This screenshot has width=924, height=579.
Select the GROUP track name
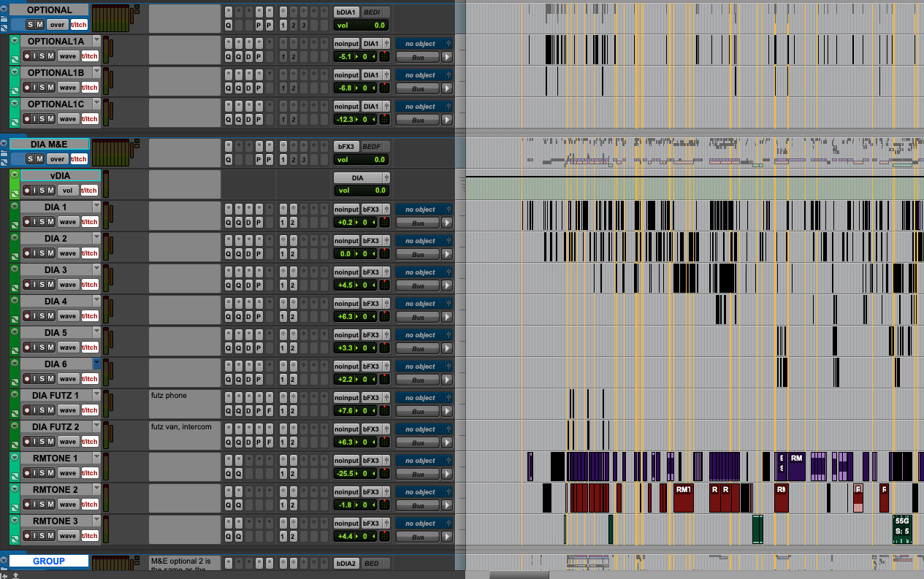coord(49,561)
